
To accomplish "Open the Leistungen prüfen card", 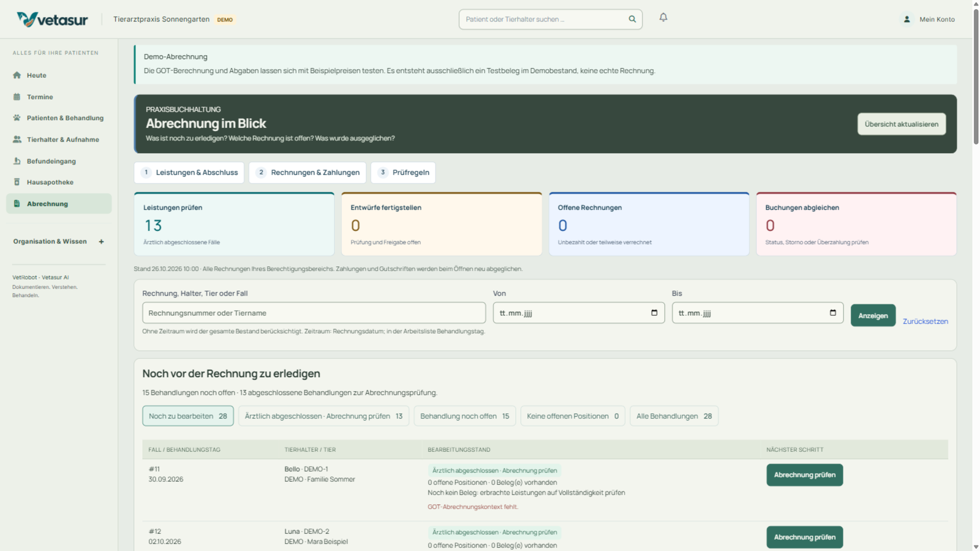I will tap(234, 224).
